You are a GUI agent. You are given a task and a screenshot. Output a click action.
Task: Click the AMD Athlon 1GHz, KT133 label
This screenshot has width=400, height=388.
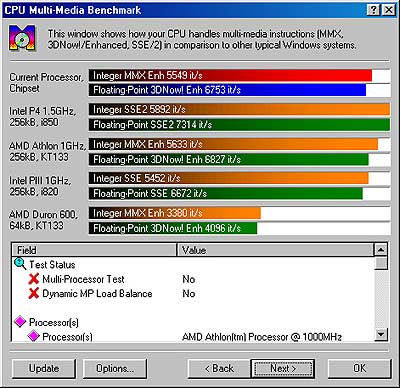click(47, 151)
